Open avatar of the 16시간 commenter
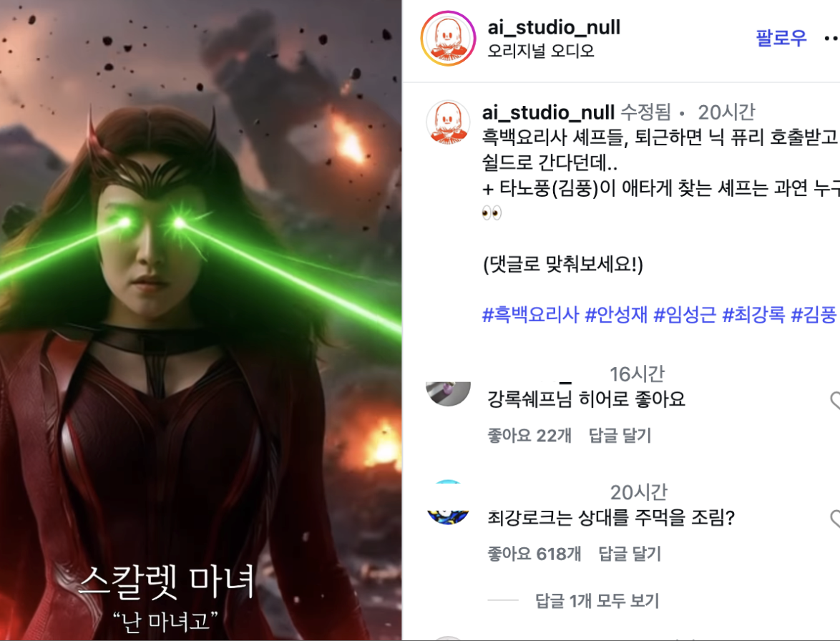Screen dimensions: 840x641 coord(448,393)
